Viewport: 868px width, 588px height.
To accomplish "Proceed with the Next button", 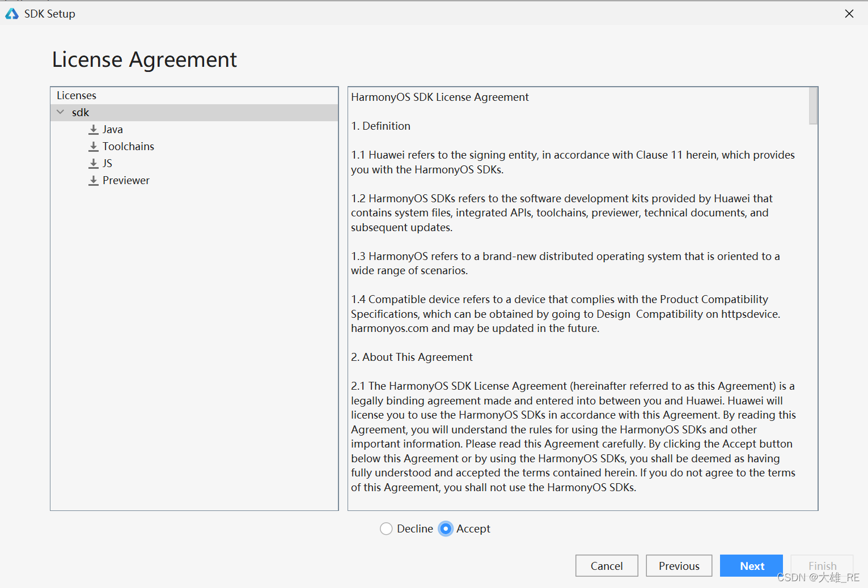I will [751, 566].
